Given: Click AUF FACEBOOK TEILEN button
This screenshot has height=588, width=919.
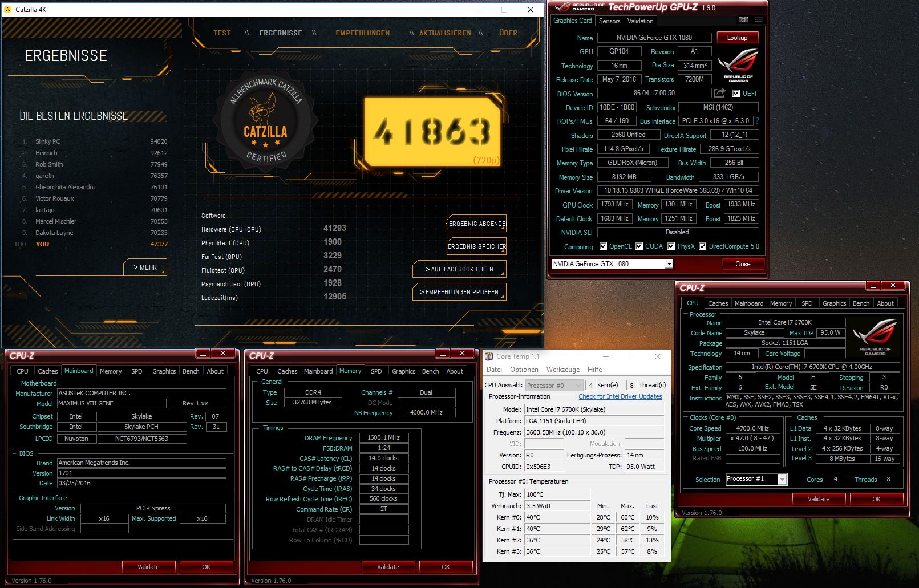Looking at the screenshot, I should (x=459, y=269).
